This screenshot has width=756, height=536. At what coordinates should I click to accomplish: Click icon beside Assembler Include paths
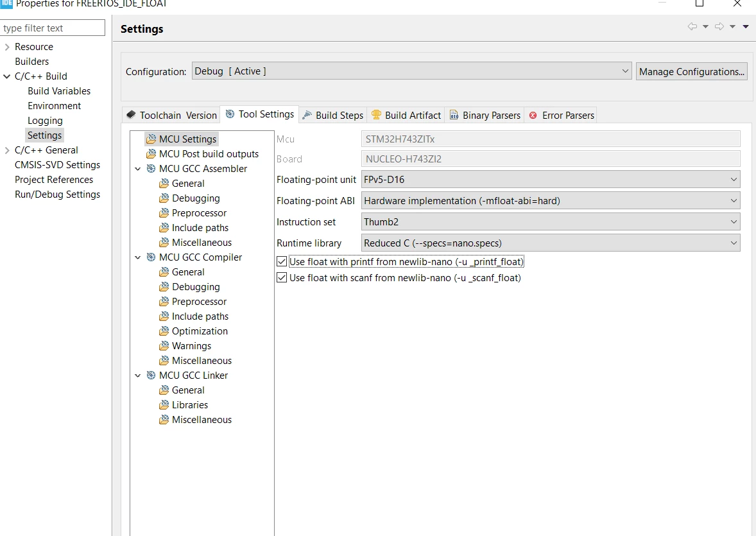(x=164, y=228)
